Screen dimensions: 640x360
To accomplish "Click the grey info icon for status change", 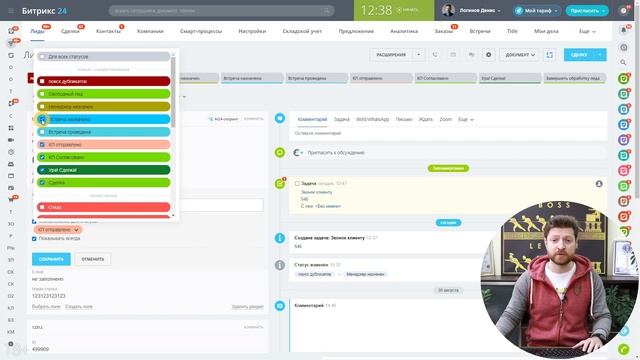I will [280, 265].
